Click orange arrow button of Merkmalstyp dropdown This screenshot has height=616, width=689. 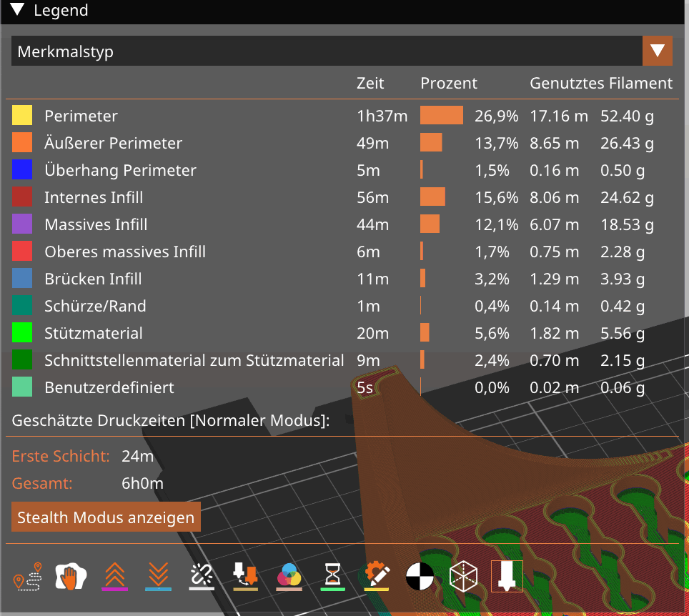[658, 51]
